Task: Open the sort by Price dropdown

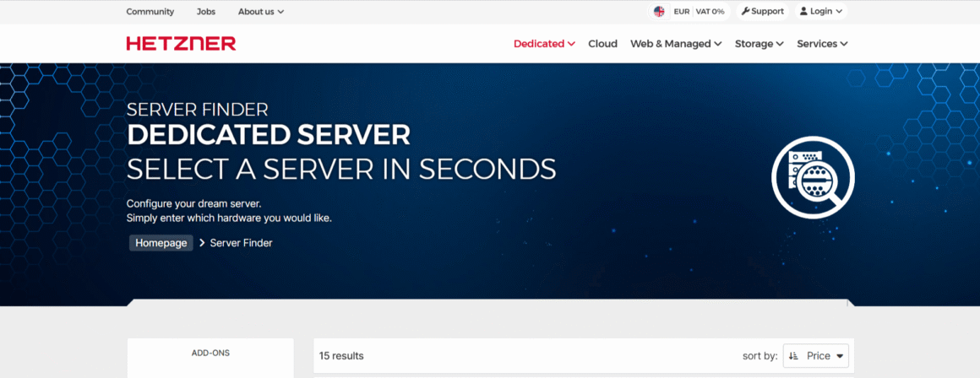Action: tap(816, 355)
